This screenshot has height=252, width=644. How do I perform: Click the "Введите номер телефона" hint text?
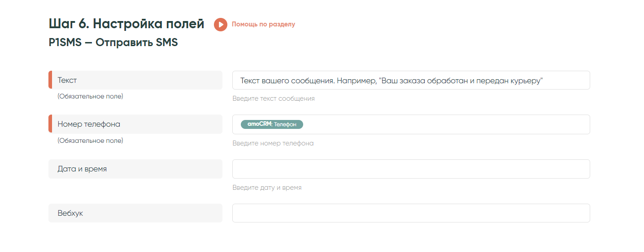point(273,143)
